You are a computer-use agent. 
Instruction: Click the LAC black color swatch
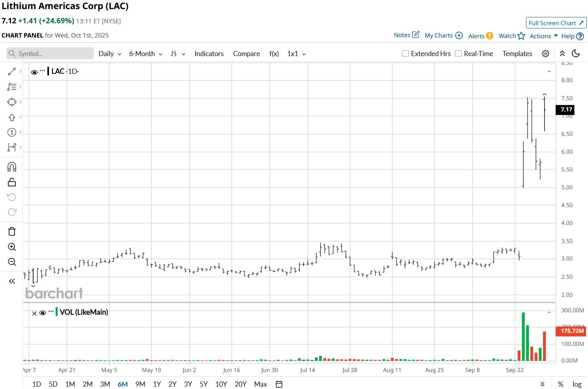click(48, 71)
